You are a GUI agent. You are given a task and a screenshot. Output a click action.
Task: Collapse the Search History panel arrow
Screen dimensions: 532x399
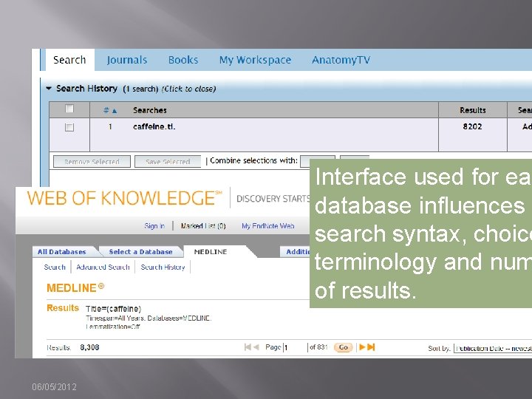(49, 88)
